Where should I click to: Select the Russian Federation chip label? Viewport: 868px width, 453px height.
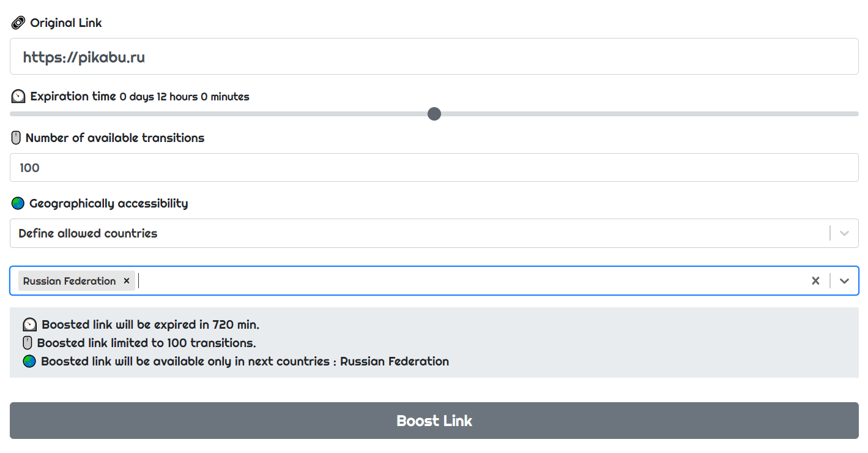69,280
